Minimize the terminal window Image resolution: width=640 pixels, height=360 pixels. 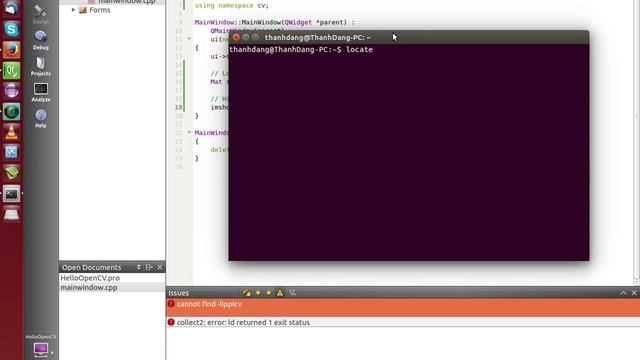coord(245,37)
